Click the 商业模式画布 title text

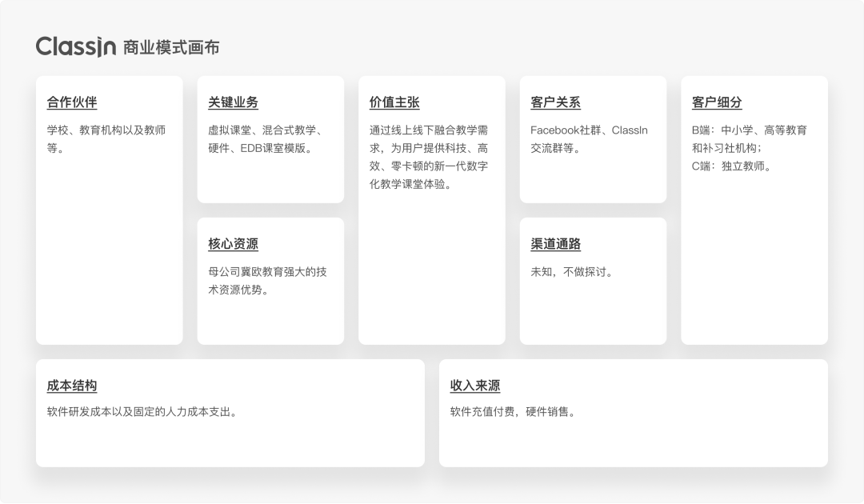tap(171, 47)
